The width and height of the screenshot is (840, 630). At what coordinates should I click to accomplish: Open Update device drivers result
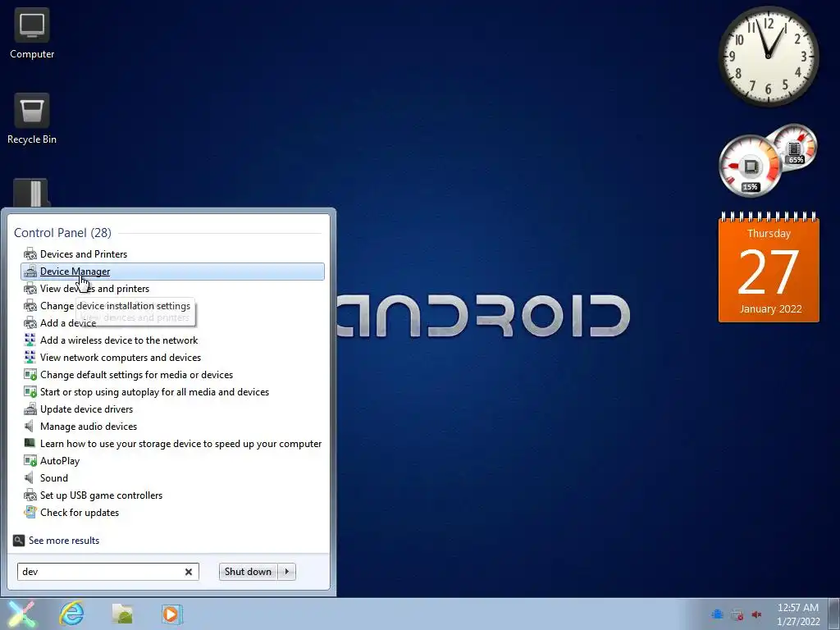(x=172, y=409)
